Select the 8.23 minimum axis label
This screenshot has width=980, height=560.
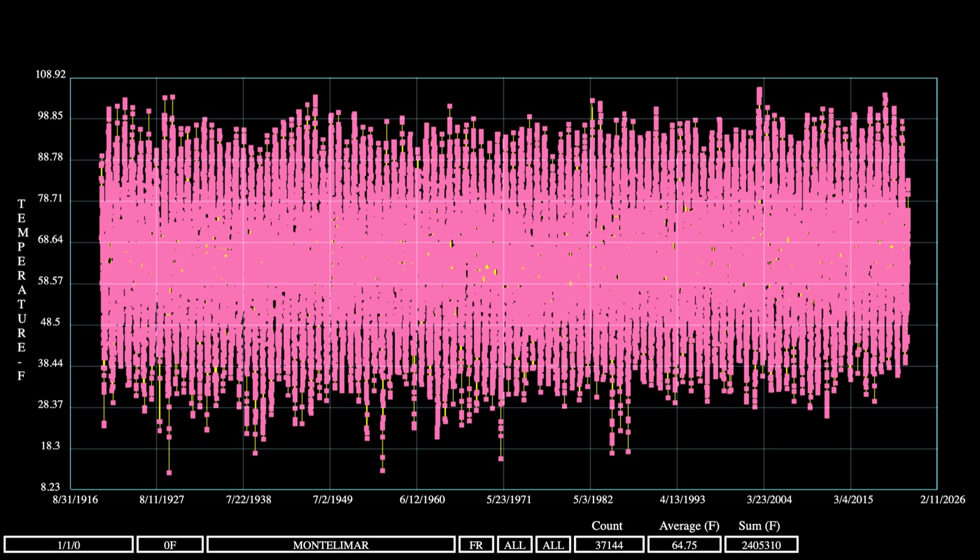click(x=50, y=487)
